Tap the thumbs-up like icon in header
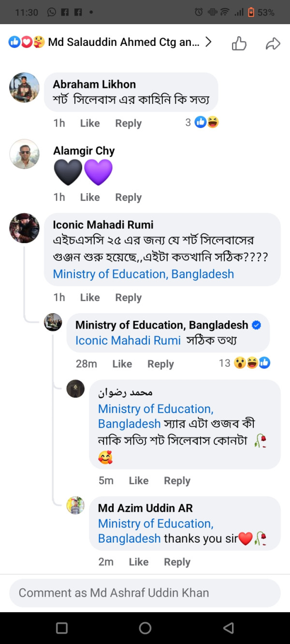The width and height of the screenshot is (290, 644). click(239, 43)
